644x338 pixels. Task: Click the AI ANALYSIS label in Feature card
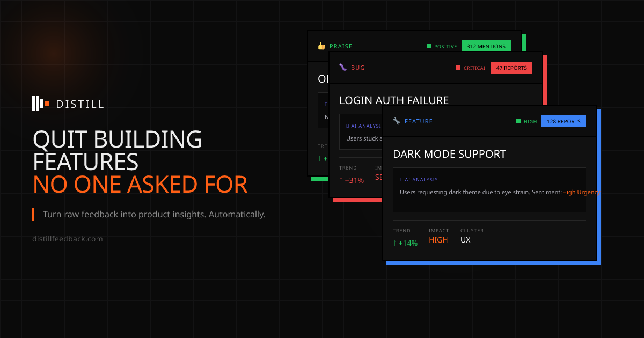421,180
